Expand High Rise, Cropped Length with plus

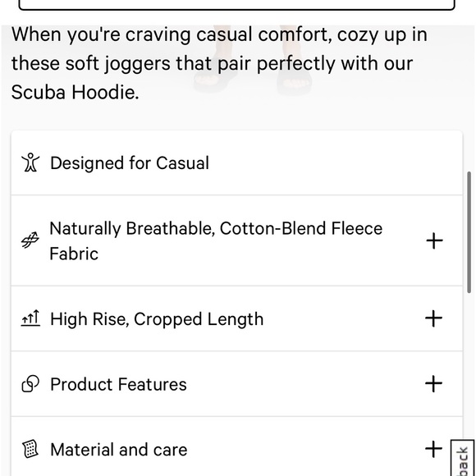(433, 318)
